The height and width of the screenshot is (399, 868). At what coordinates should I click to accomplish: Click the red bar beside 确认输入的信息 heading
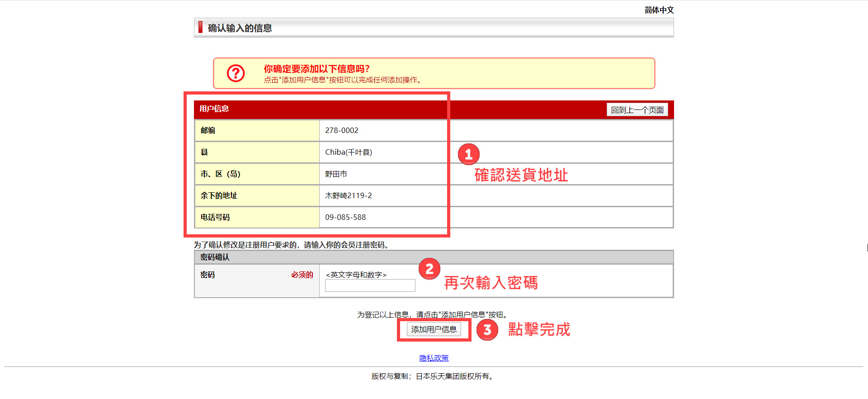tap(200, 28)
